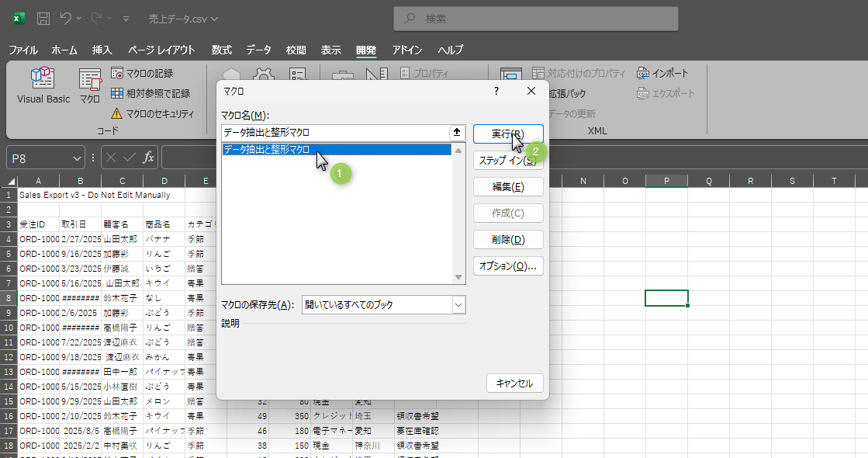
Task: Open the Visual Basic editor icon
Action: tap(43, 78)
